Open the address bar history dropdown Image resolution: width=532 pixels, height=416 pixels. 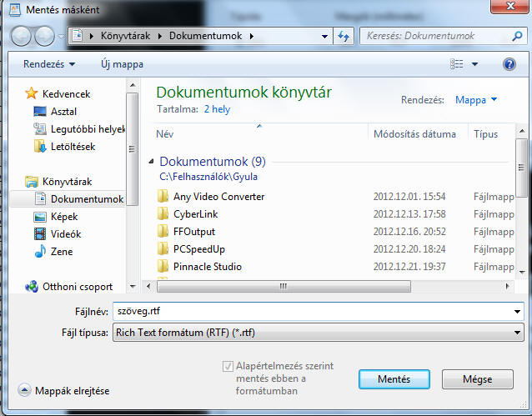point(324,36)
